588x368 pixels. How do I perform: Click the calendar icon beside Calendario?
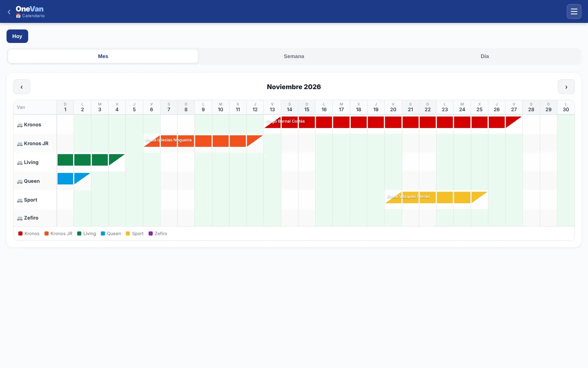[x=18, y=16]
